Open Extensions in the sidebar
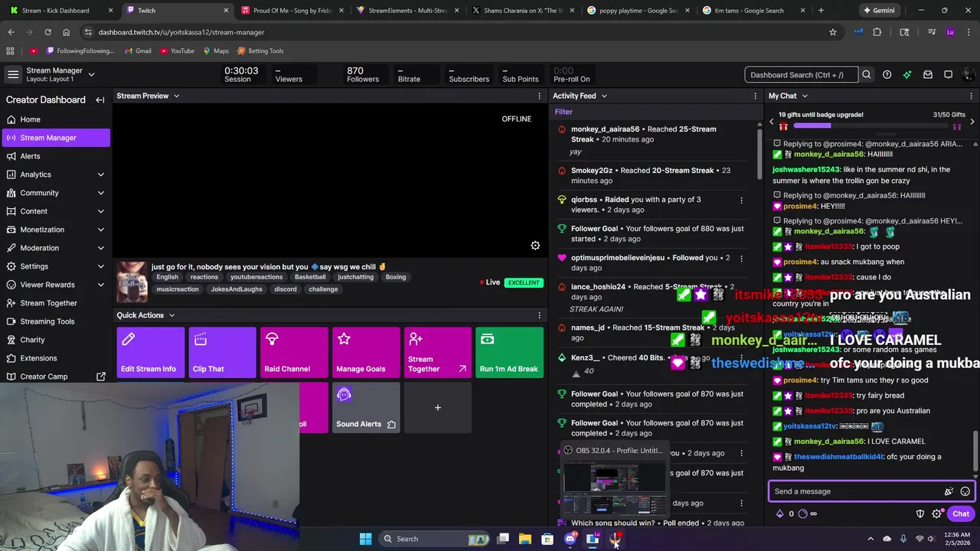Image resolution: width=980 pixels, height=551 pixels. click(x=54, y=358)
